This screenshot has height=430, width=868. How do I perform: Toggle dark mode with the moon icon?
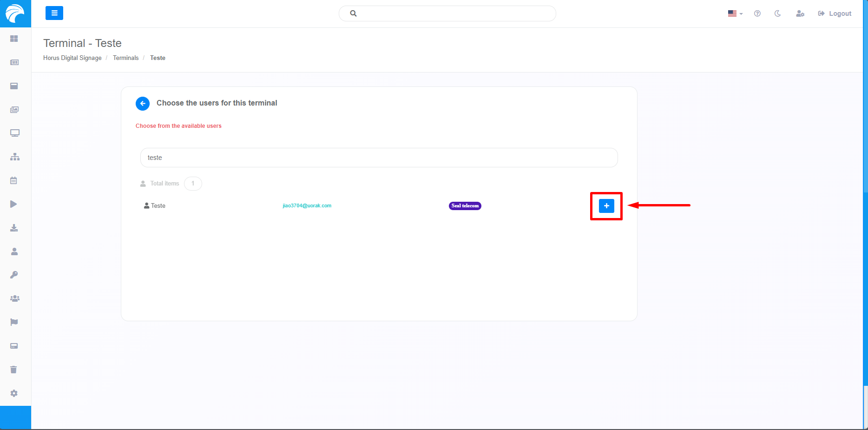(x=777, y=13)
